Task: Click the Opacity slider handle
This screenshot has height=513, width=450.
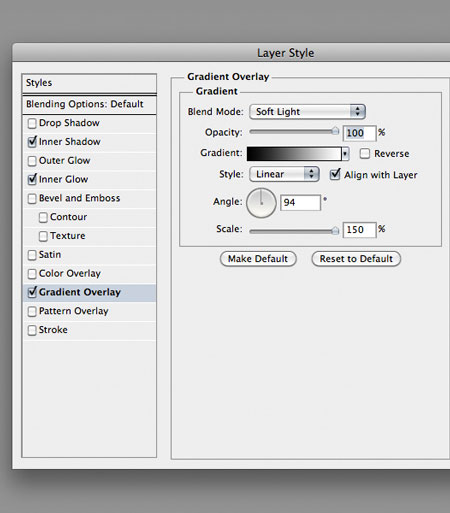Action: coord(335,131)
